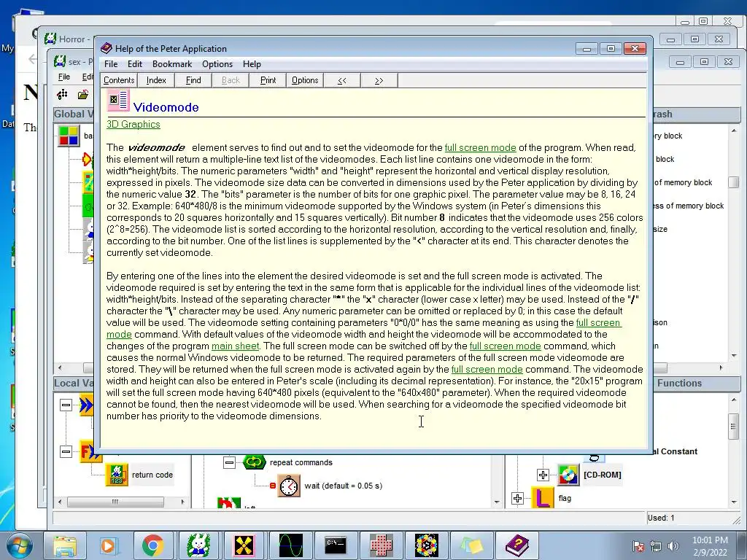Open the File menu in Help window

point(111,64)
